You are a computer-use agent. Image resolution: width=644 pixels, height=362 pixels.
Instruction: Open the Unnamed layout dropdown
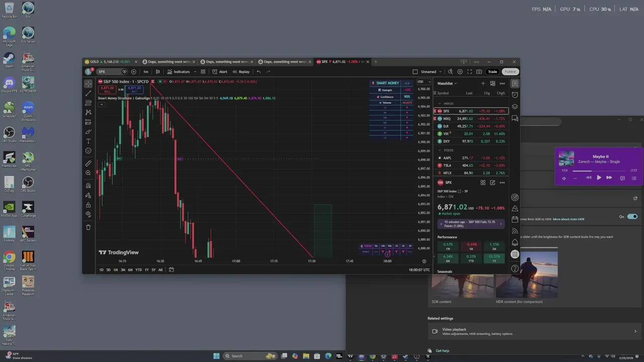point(431,71)
